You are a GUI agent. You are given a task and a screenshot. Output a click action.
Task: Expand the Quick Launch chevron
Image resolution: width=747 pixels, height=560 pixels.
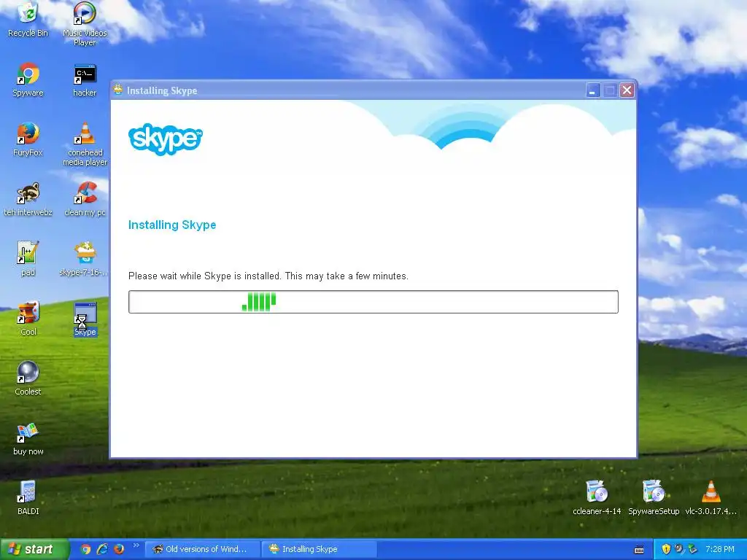click(136, 545)
